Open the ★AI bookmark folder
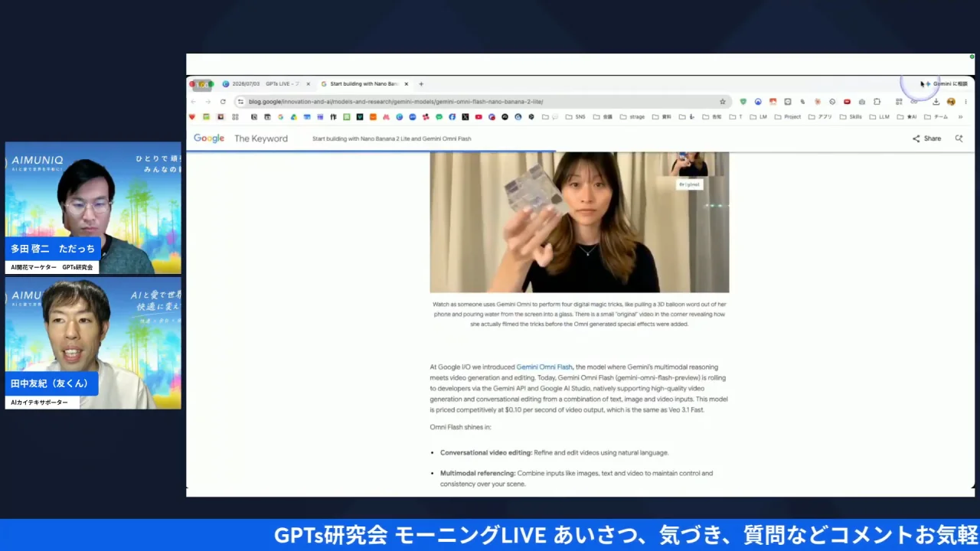Viewport: 980px width, 551px height. point(906,117)
